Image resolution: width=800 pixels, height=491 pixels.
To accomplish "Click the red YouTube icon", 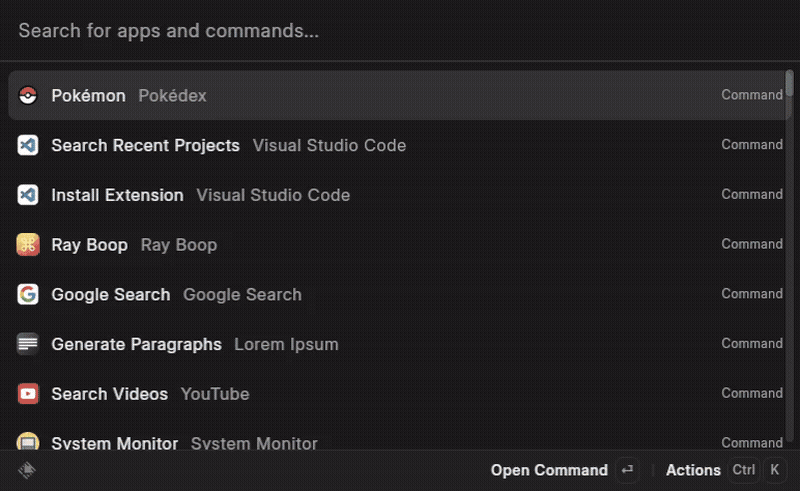I will pos(28,394).
